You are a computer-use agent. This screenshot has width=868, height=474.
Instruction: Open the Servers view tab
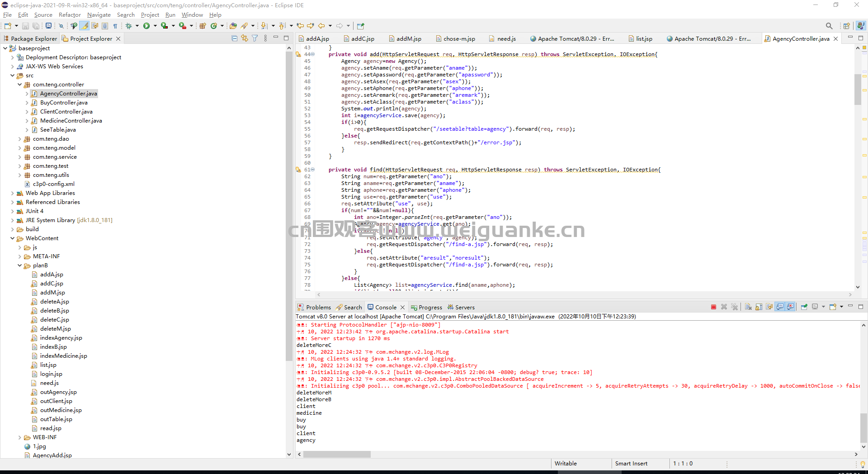(x=461, y=308)
